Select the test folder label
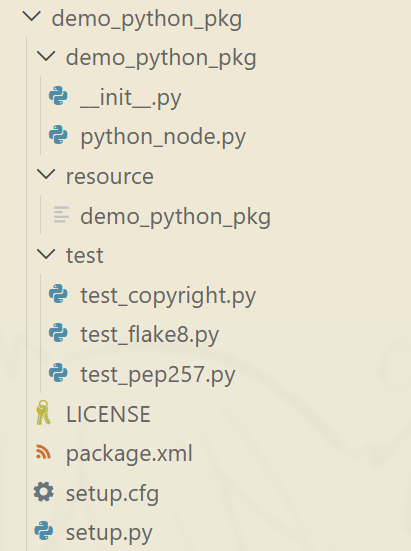This screenshot has width=411, height=551. coord(85,255)
